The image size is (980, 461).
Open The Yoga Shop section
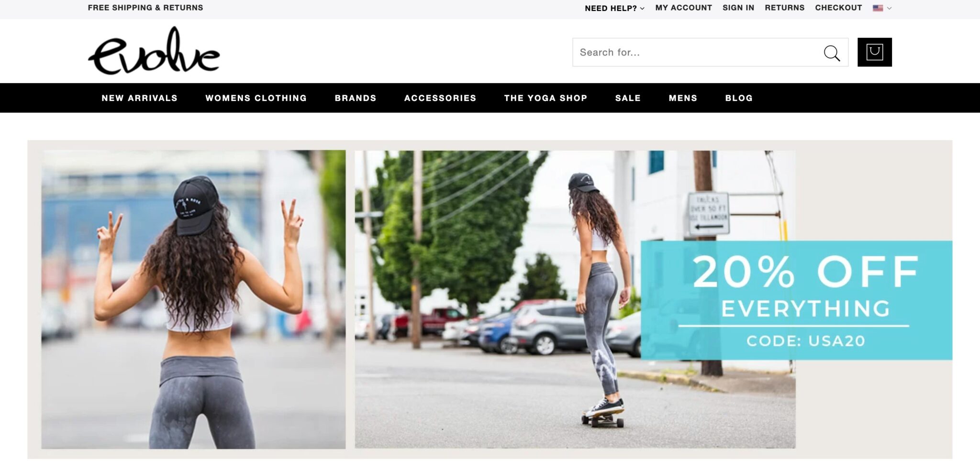click(x=546, y=98)
